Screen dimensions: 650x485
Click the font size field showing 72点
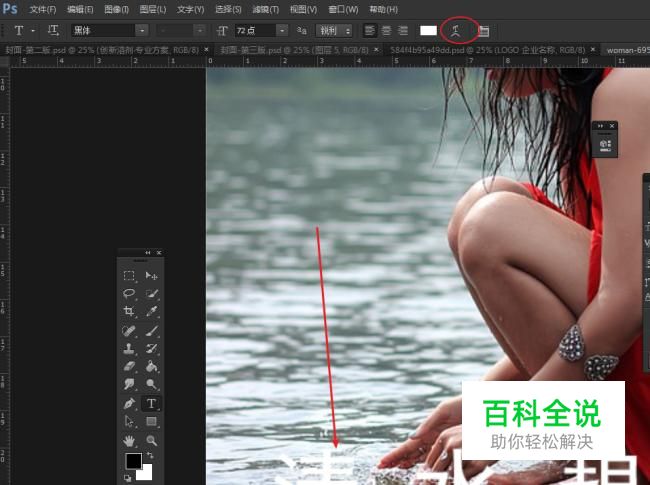point(255,31)
